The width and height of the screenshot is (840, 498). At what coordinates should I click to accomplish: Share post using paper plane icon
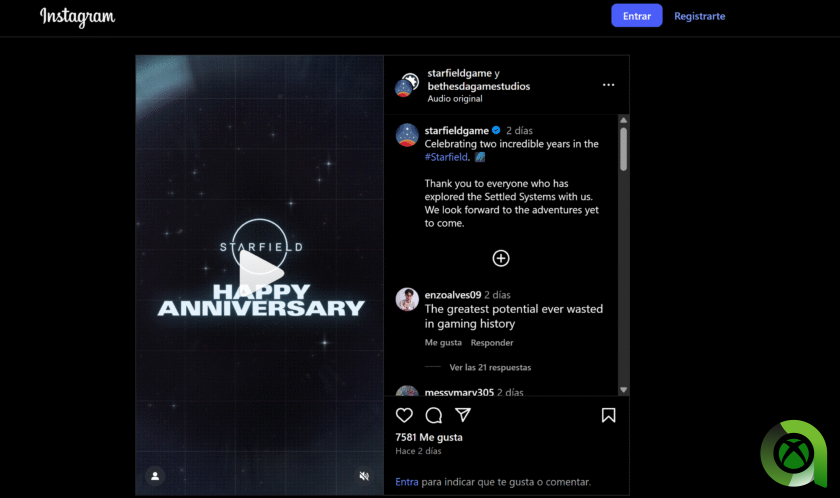pyautogui.click(x=463, y=415)
